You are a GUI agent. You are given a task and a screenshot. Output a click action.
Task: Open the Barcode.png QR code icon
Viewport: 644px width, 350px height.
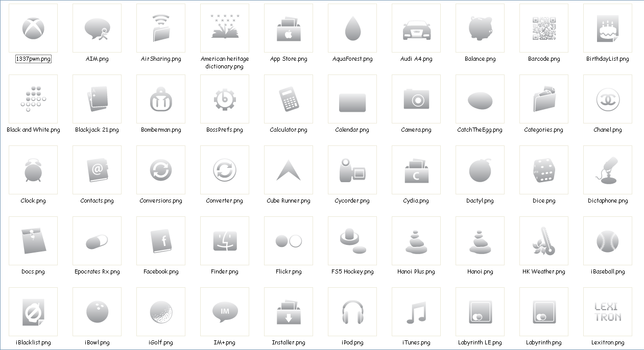544,28
